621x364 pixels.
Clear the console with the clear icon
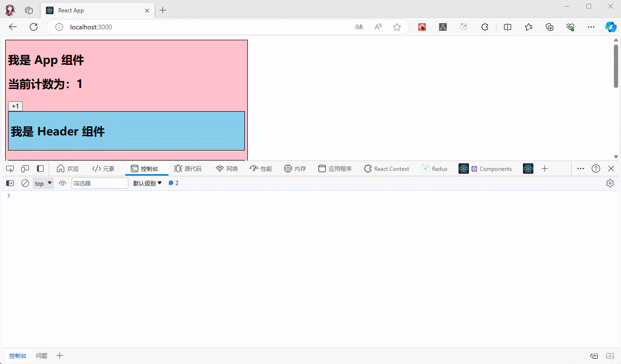[x=25, y=183]
